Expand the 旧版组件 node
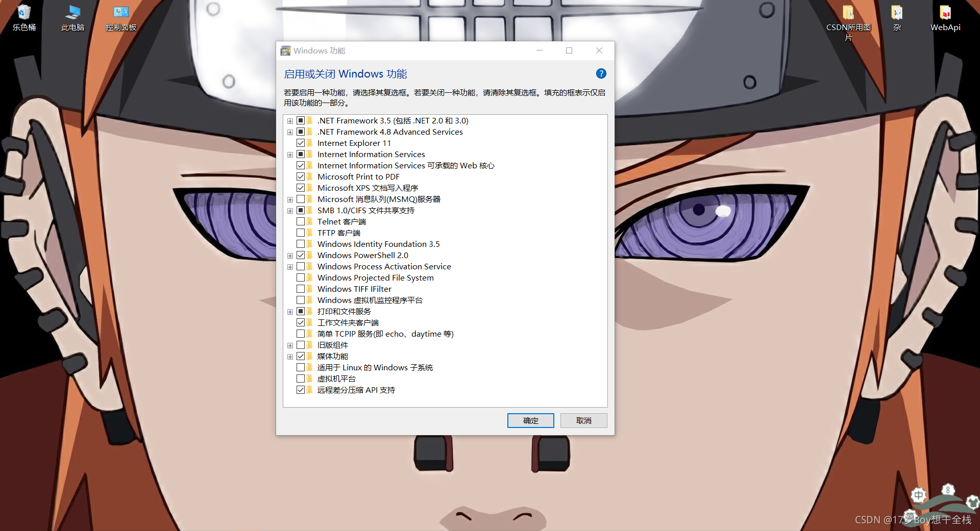The image size is (980, 531). pyautogui.click(x=290, y=345)
